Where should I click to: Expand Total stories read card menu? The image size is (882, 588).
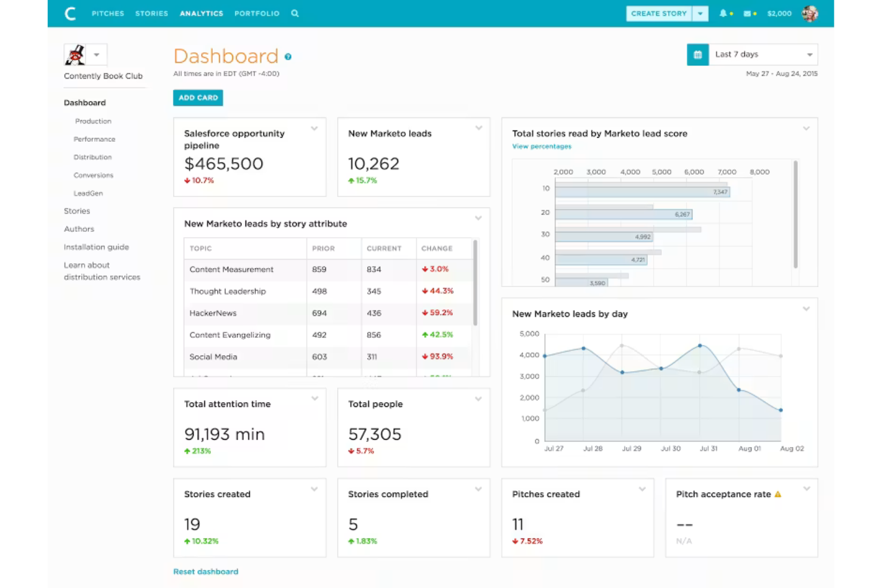tap(806, 128)
